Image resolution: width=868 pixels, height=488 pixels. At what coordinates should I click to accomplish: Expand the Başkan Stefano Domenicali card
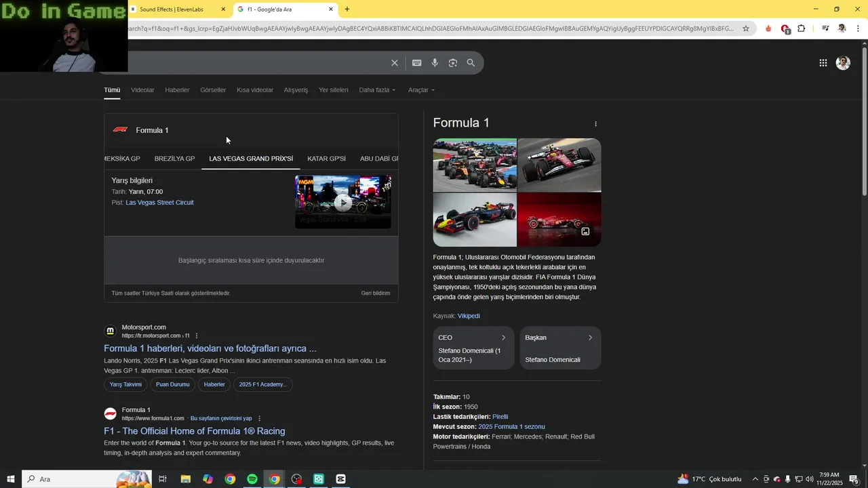(560, 348)
